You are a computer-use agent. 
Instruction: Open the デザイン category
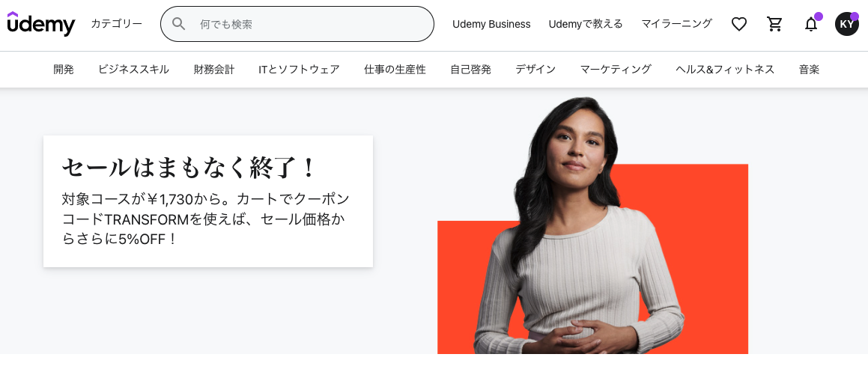pyautogui.click(x=535, y=69)
